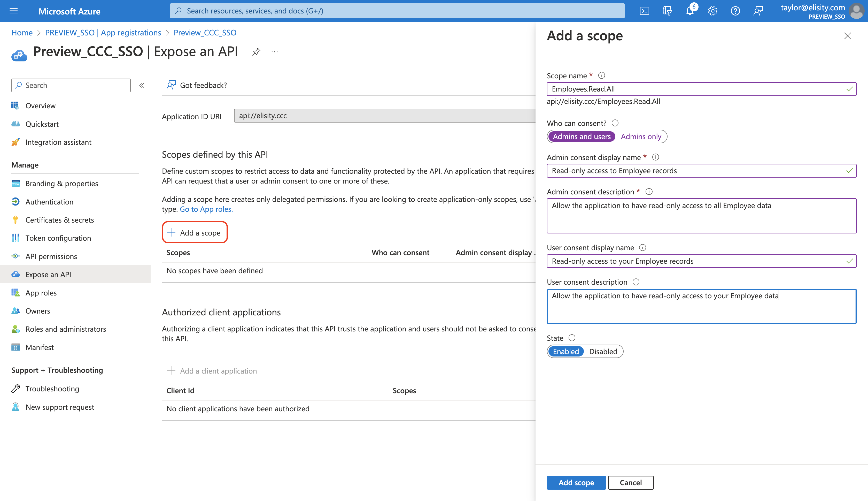868x501 pixels.
Task: Open the portal settings gear
Action: 713,11
